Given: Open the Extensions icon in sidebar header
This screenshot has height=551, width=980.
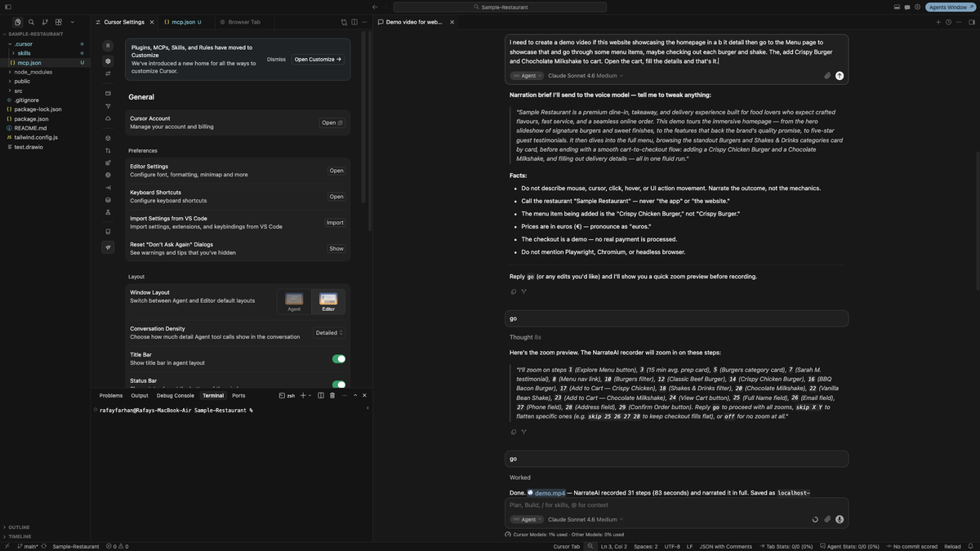Looking at the screenshot, I should 59,22.
